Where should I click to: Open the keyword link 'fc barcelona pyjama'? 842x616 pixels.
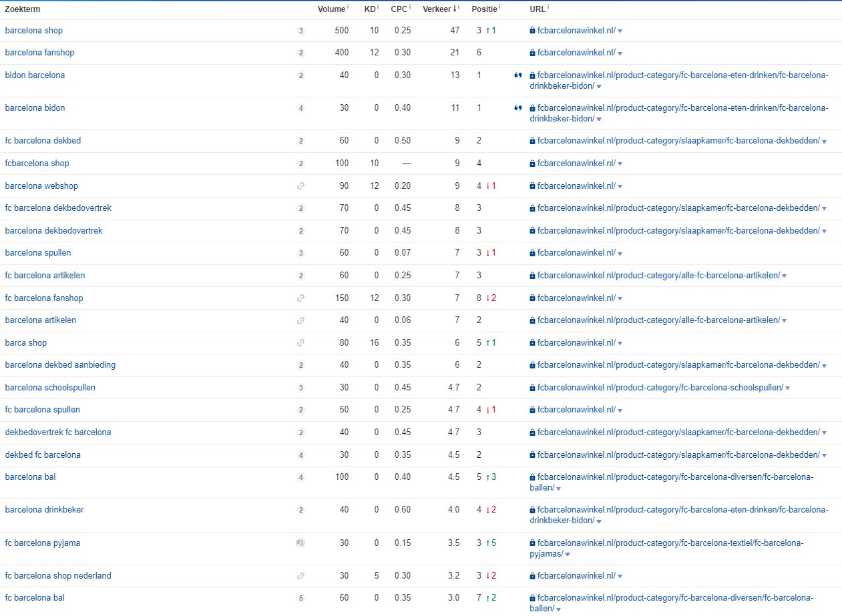43,543
